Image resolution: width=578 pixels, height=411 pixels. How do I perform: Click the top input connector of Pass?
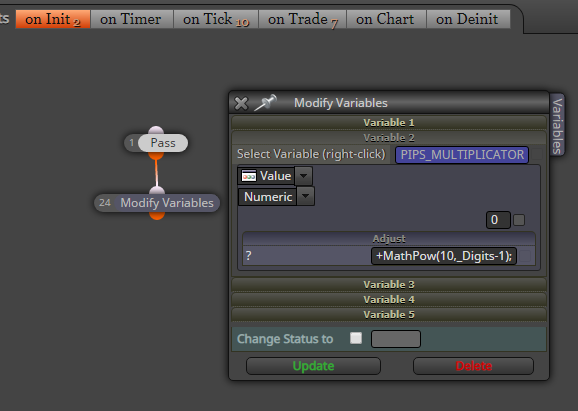[x=156, y=130]
